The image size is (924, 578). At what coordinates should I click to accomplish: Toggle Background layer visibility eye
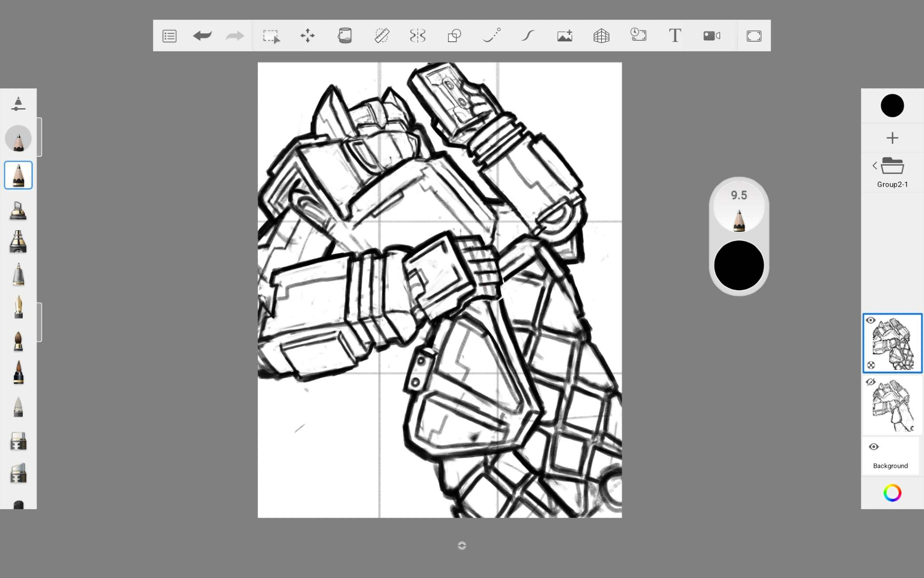click(873, 447)
